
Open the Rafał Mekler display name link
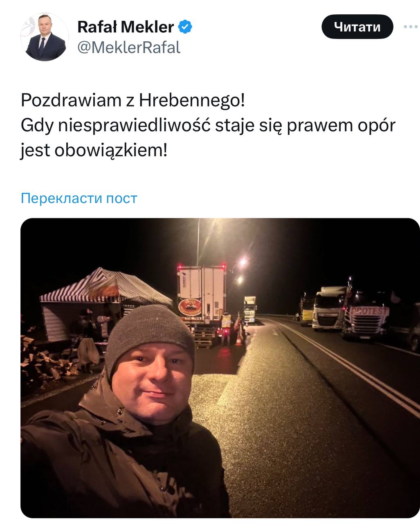click(x=126, y=27)
